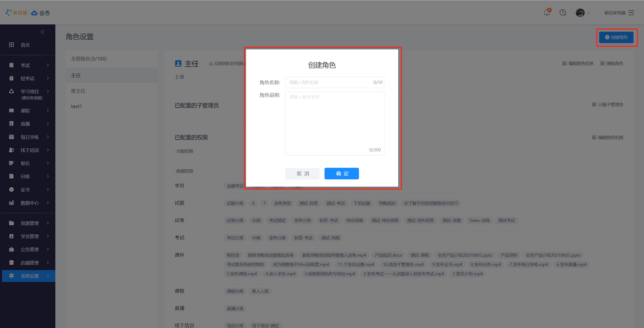This screenshot has height=328, width=644.
Task: Click the user avatar picture
Action: (580, 13)
